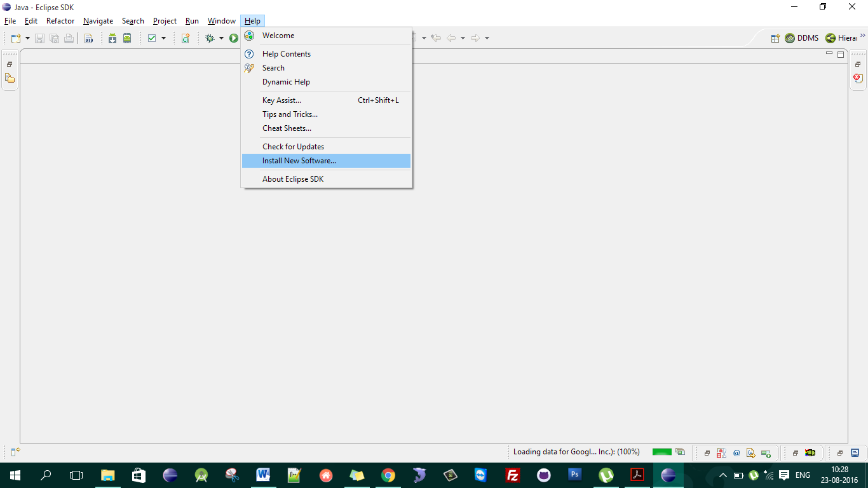The image size is (868, 488).
Task: Open the monitor display view icon in status bar
Action: pyautogui.click(x=855, y=453)
